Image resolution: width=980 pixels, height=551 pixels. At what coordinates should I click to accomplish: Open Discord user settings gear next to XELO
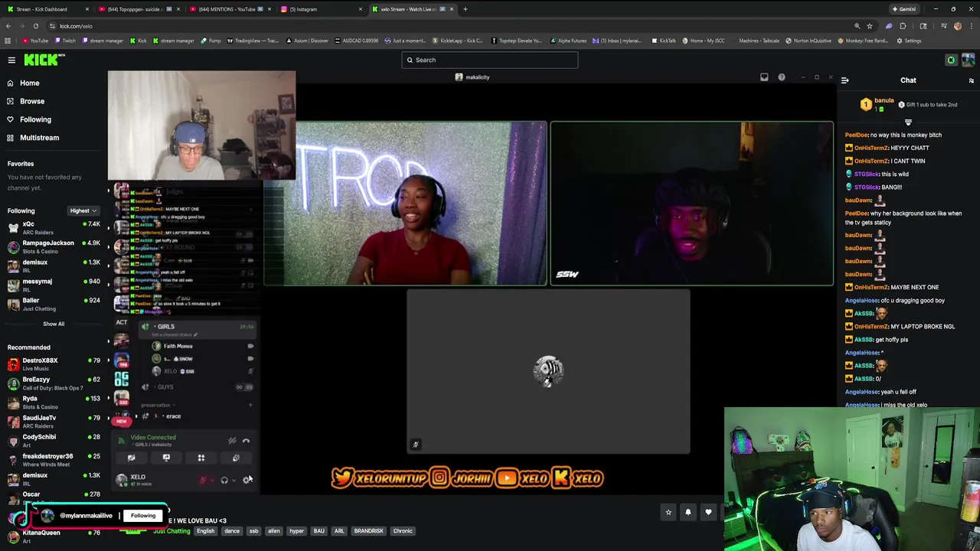point(247,480)
